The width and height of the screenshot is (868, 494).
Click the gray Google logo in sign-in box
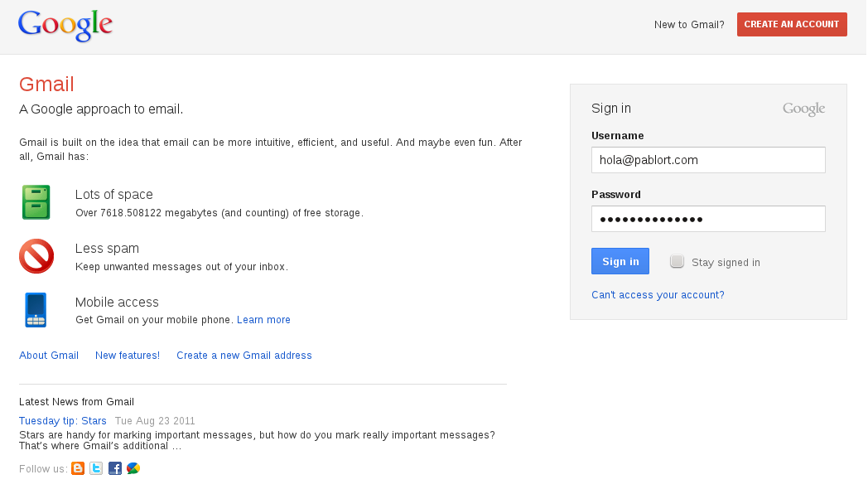tap(803, 109)
